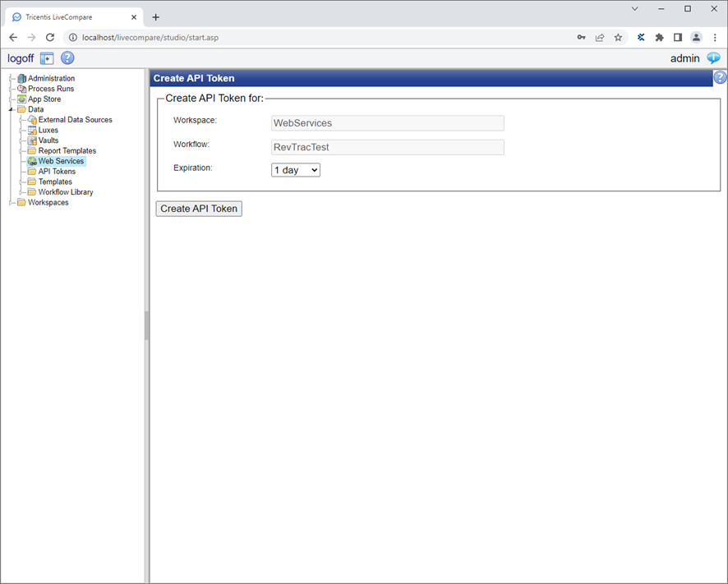
Task: Select the App Store icon
Action: point(21,99)
